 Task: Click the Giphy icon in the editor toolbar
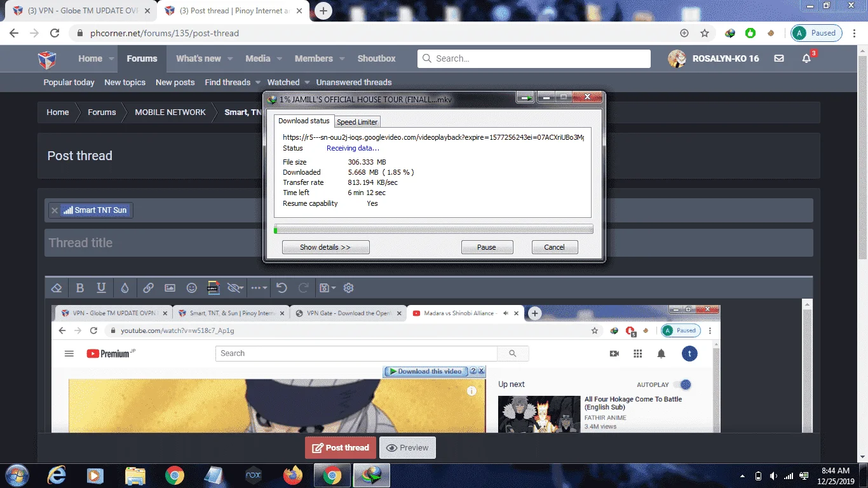click(213, 288)
